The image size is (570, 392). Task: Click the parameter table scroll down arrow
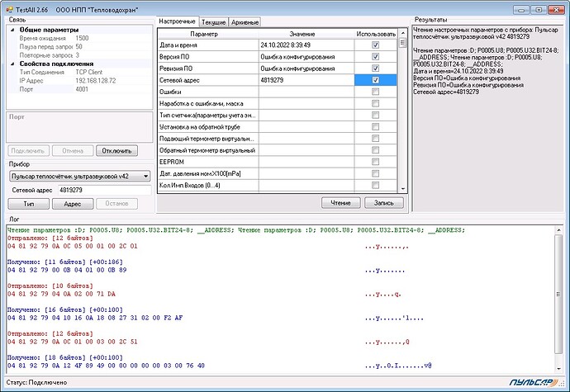pyautogui.click(x=403, y=188)
